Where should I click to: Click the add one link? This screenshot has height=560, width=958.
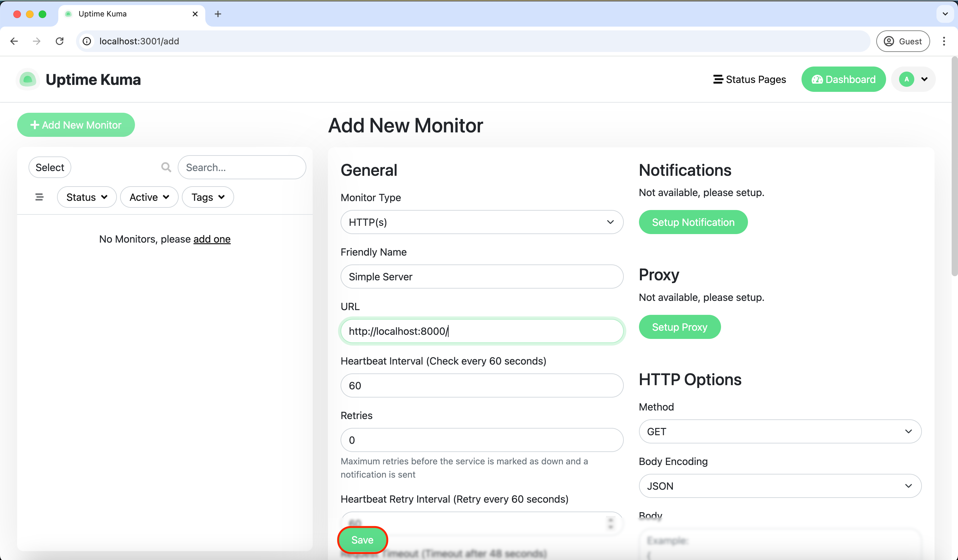(x=212, y=239)
